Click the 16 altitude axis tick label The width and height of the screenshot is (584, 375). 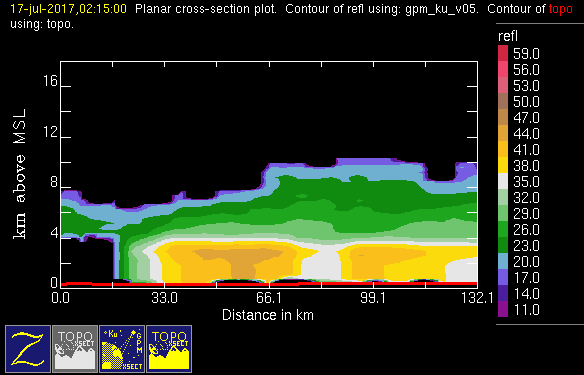tap(51, 80)
